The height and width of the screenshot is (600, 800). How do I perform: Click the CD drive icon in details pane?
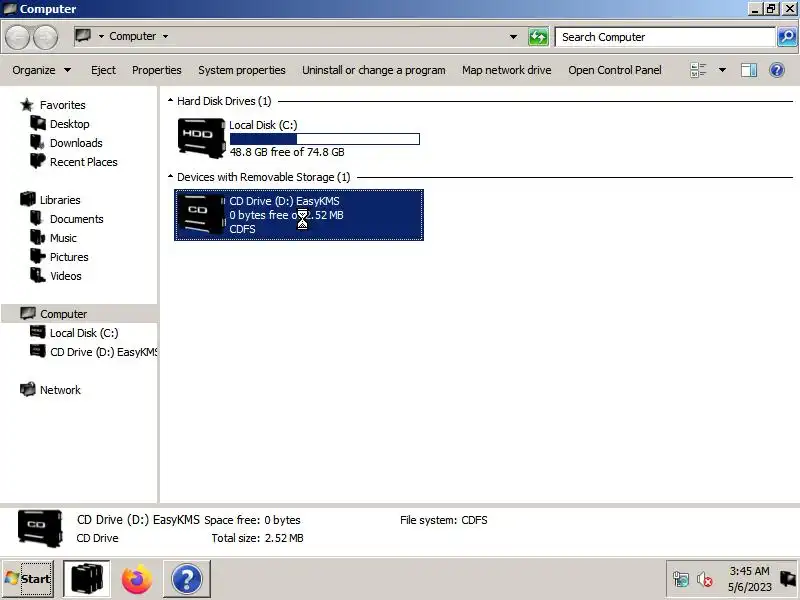coord(40,528)
